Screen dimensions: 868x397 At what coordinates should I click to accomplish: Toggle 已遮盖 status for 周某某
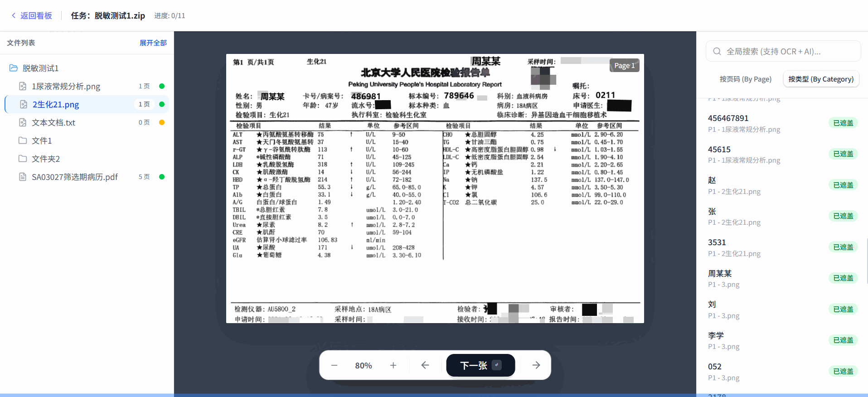[843, 278]
